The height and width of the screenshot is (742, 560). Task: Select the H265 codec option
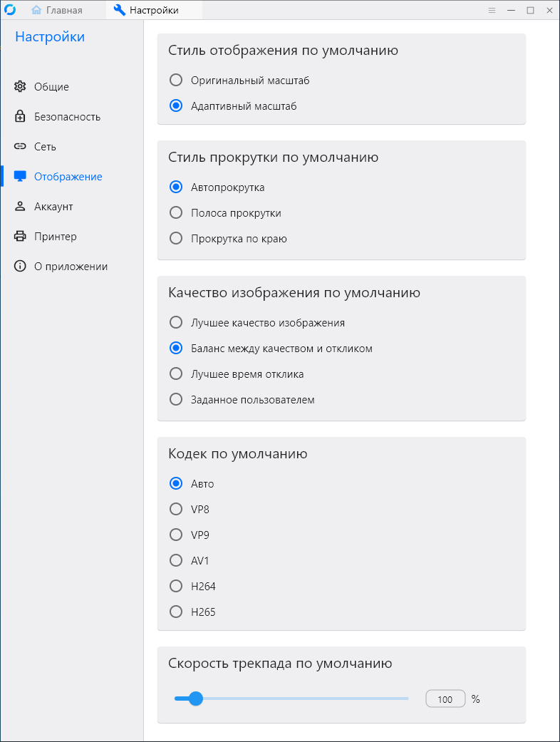(x=176, y=612)
